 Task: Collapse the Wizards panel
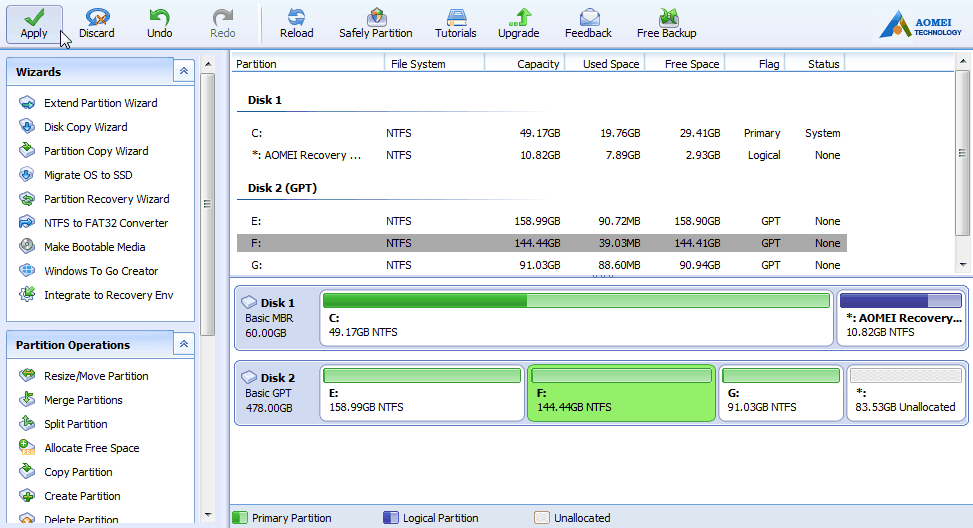183,72
